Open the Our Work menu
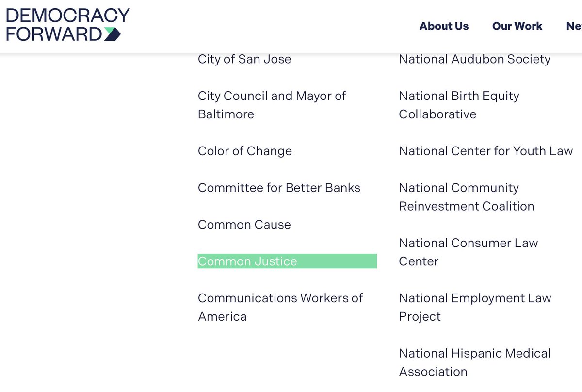 pos(517,26)
